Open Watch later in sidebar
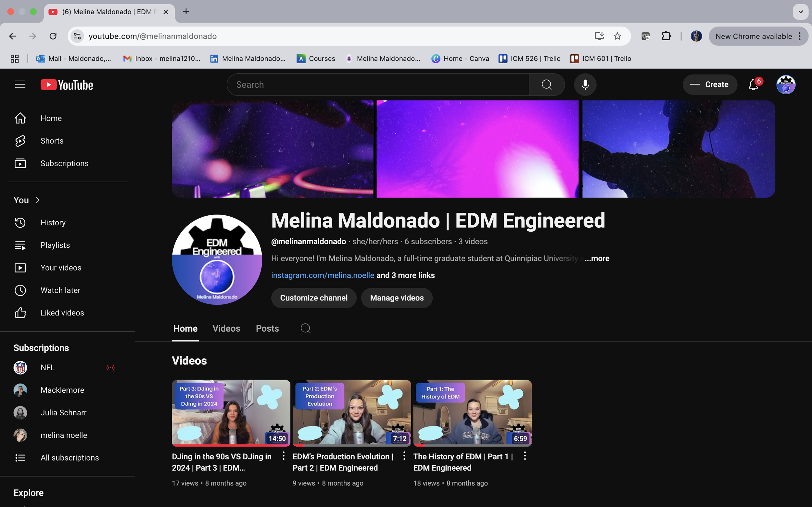Image resolution: width=812 pixels, height=507 pixels. (60, 290)
